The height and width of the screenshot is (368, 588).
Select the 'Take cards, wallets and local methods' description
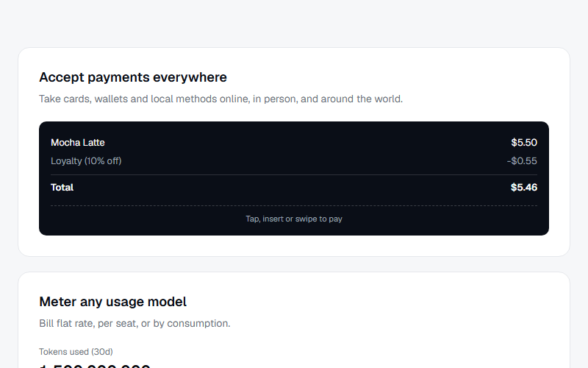[221, 99]
